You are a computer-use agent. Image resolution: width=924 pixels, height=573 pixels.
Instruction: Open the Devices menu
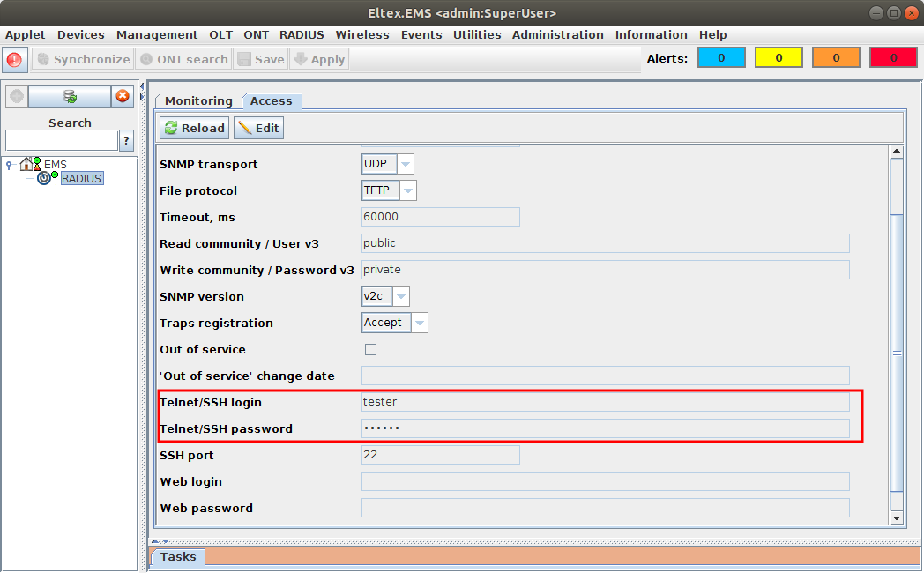(81, 34)
